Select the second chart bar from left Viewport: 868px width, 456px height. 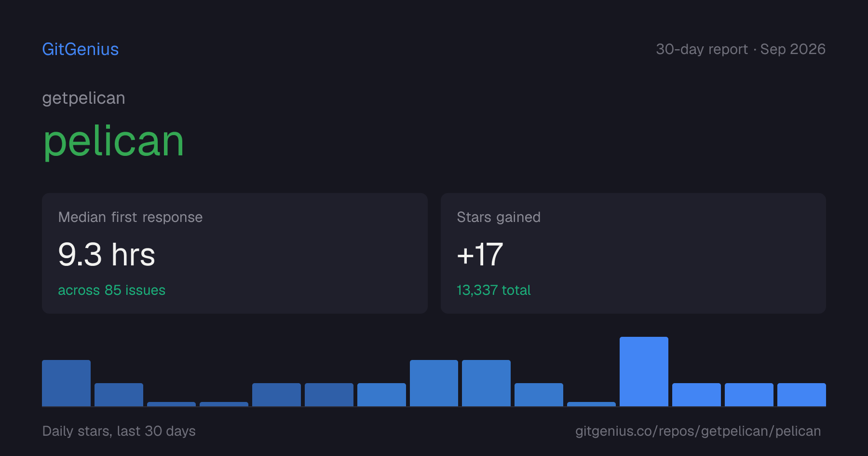119,395
